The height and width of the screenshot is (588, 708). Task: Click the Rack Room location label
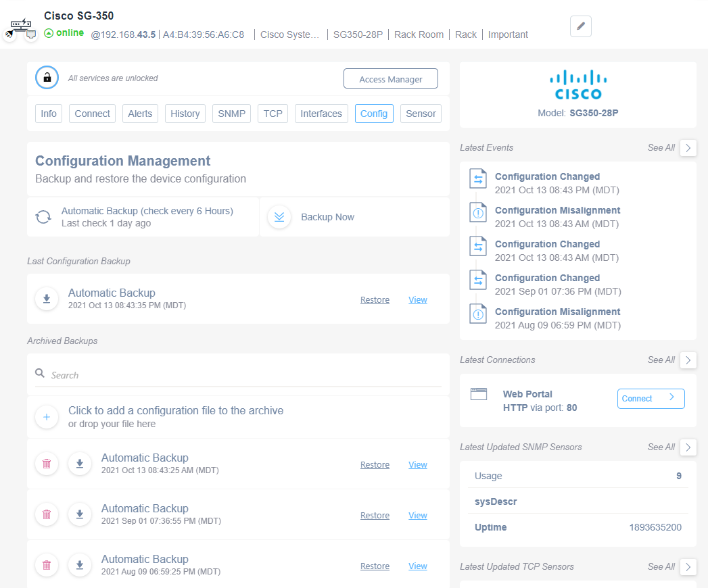coord(419,34)
